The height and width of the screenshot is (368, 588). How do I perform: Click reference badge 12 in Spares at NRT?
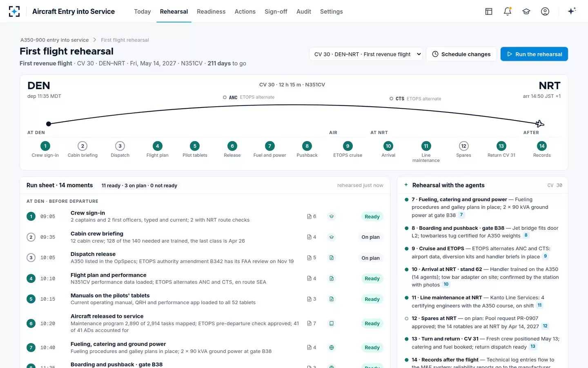tap(545, 326)
